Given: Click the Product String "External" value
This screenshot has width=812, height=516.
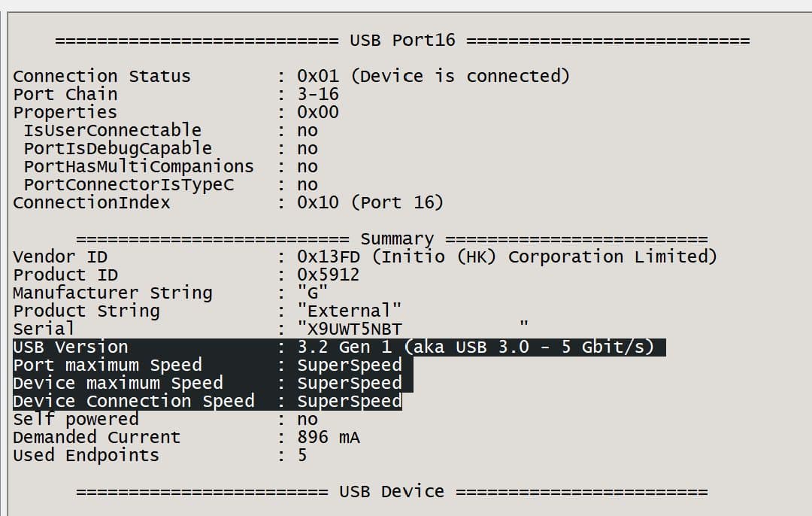Looking at the screenshot, I should (349, 311).
